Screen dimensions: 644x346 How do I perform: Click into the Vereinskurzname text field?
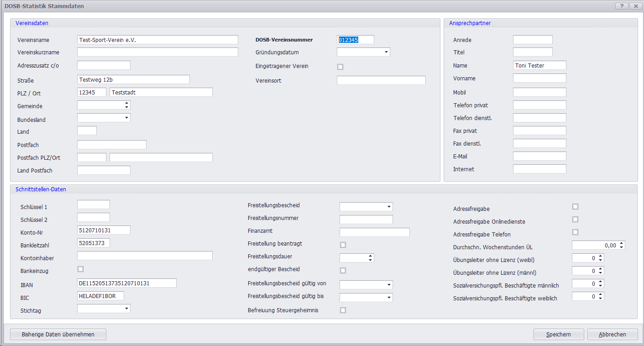click(157, 52)
